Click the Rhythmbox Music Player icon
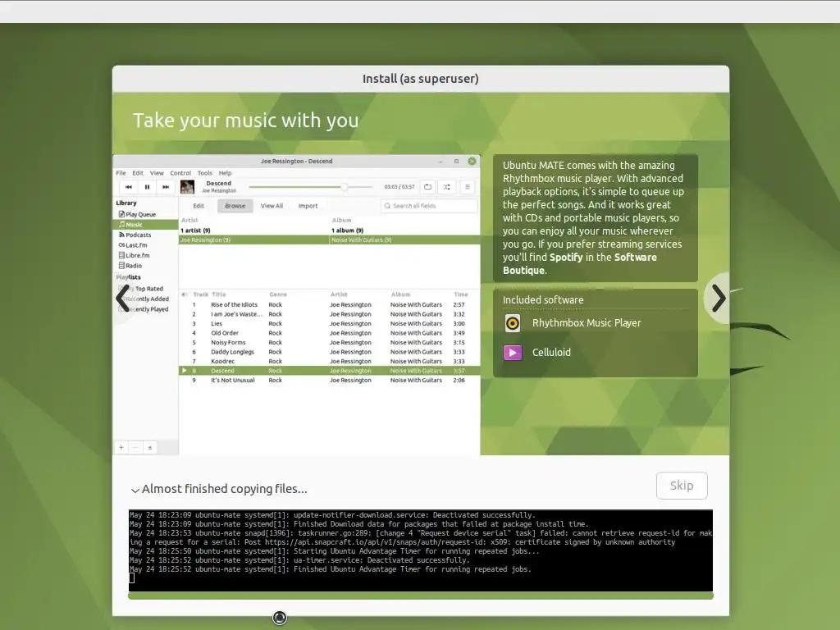Image resolution: width=840 pixels, height=630 pixels. coord(513,323)
